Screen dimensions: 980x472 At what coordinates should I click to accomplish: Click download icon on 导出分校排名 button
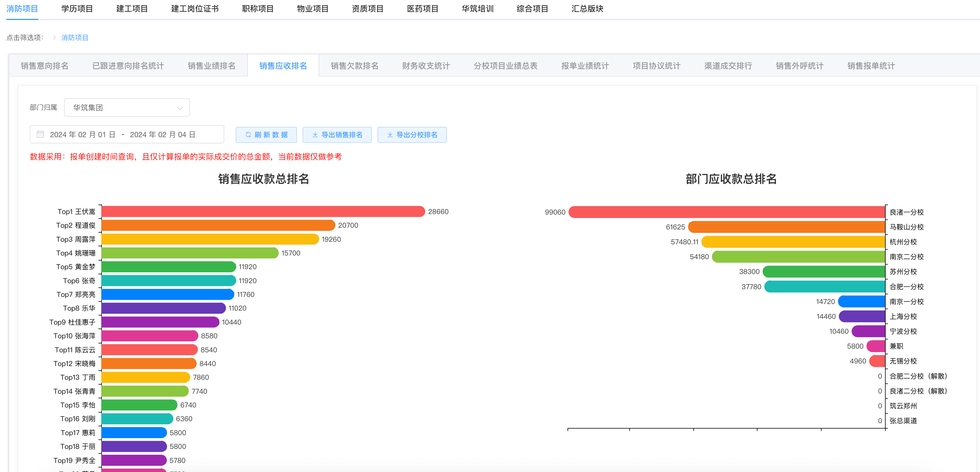pyautogui.click(x=390, y=135)
